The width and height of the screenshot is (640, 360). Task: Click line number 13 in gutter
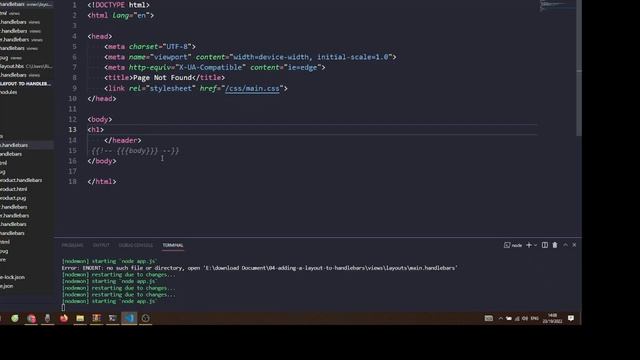(72, 130)
